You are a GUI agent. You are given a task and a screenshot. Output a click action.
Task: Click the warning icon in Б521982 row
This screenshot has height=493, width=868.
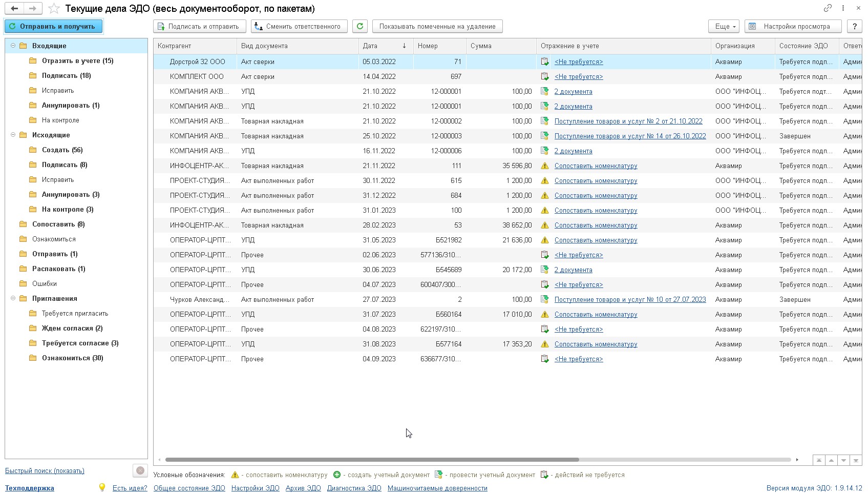545,240
